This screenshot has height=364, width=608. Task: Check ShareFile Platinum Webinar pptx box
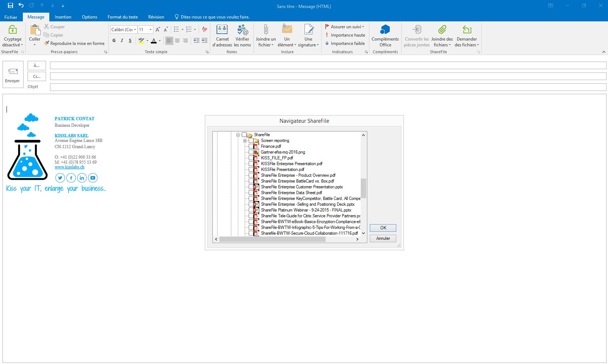click(251, 210)
